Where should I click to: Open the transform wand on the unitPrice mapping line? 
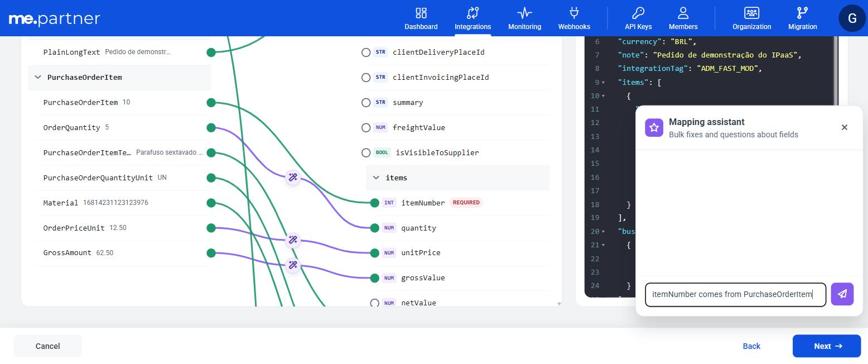tap(293, 240)
